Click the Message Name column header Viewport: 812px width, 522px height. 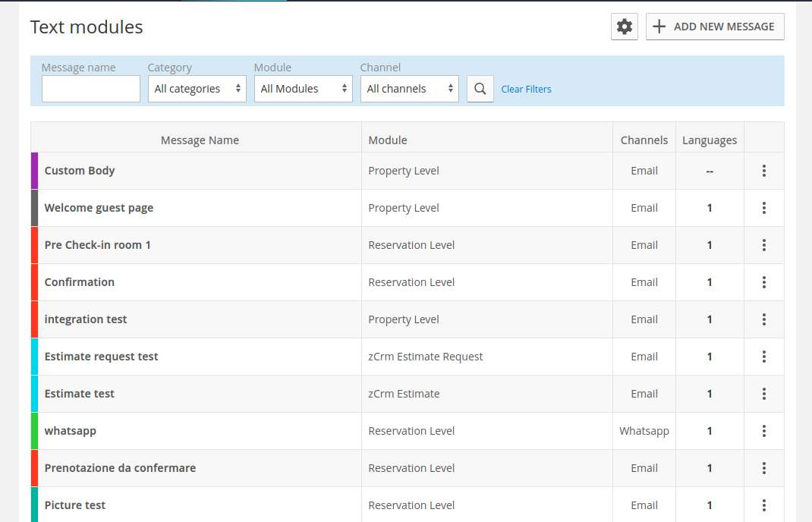pyautogui.click(x=200, y=140)
